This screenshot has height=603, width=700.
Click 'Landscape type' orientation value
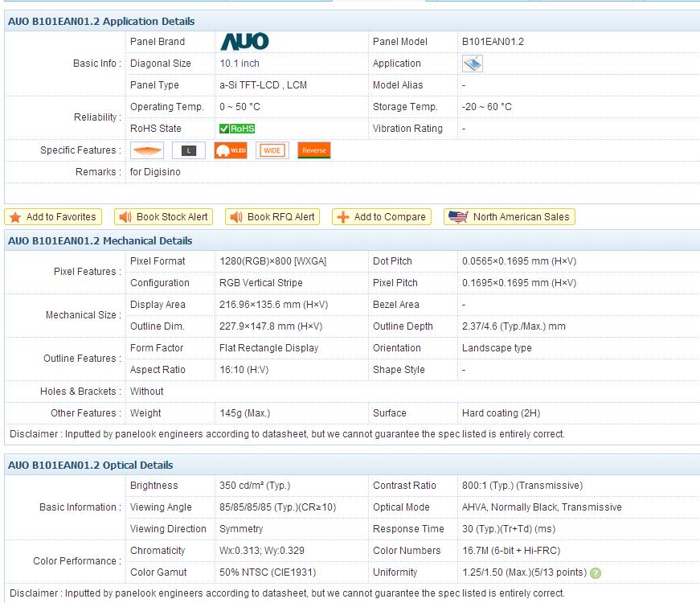pyautogui.click(x=497, y=348)
